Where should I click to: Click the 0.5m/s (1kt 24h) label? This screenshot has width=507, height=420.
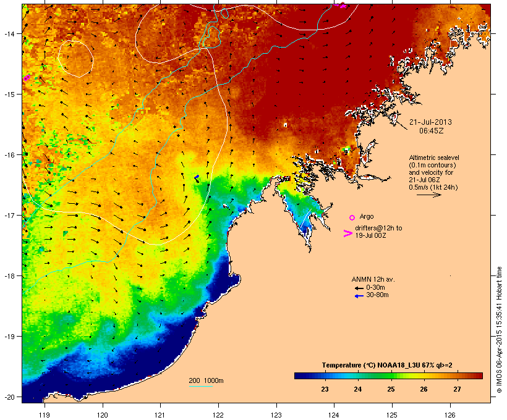[433, 187]
